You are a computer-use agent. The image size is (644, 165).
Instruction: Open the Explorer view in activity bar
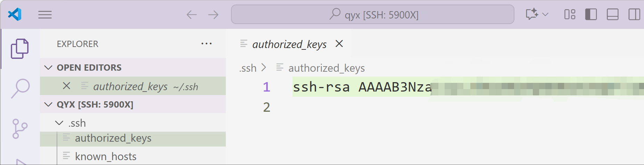click(x=20, y=49)
